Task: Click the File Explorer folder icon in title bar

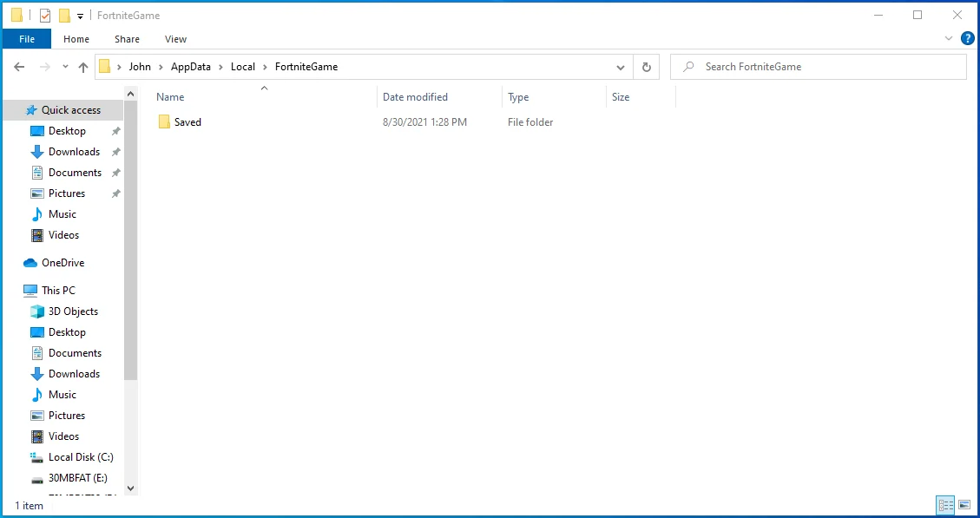Action: click(16, 16)
